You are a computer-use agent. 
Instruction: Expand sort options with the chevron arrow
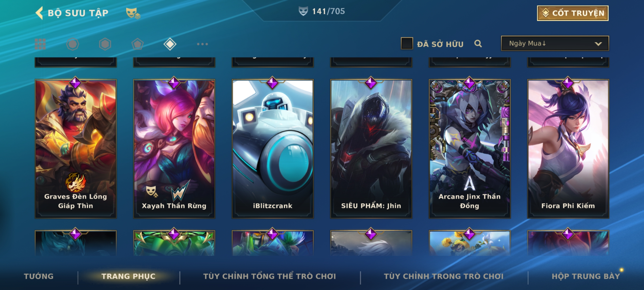598,44
